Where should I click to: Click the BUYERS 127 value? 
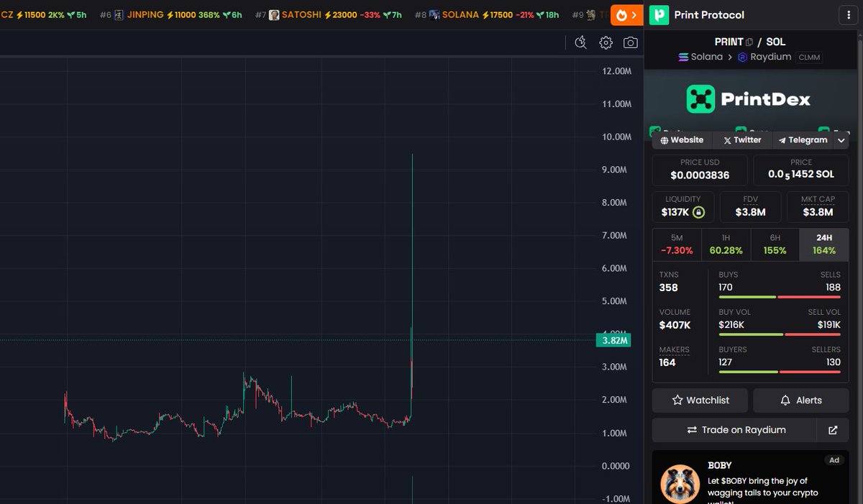[x=726, y=362]
